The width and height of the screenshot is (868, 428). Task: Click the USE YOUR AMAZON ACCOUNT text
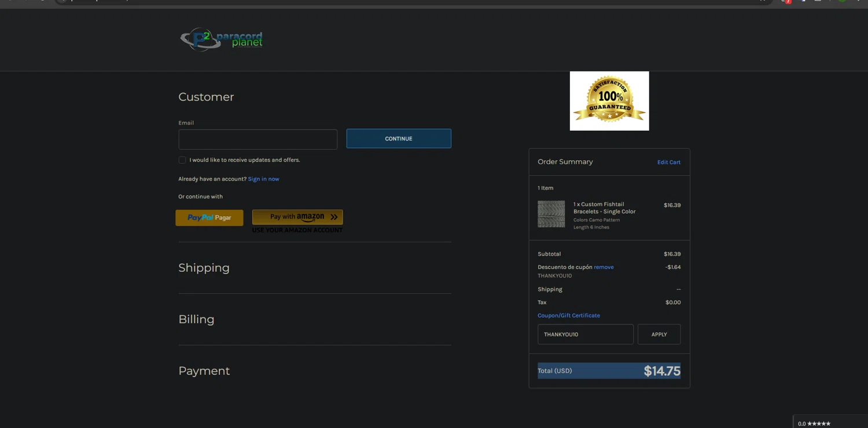tap(297, 230)
